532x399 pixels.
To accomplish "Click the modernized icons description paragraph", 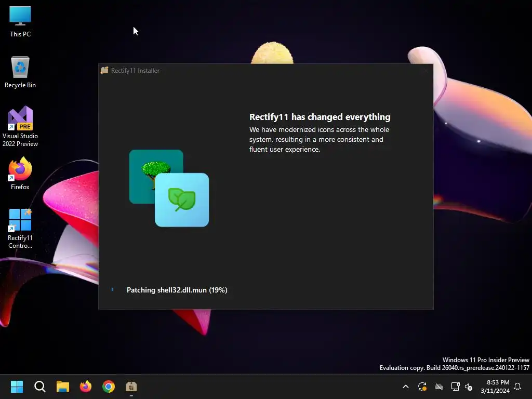I will tap(320, 139).
